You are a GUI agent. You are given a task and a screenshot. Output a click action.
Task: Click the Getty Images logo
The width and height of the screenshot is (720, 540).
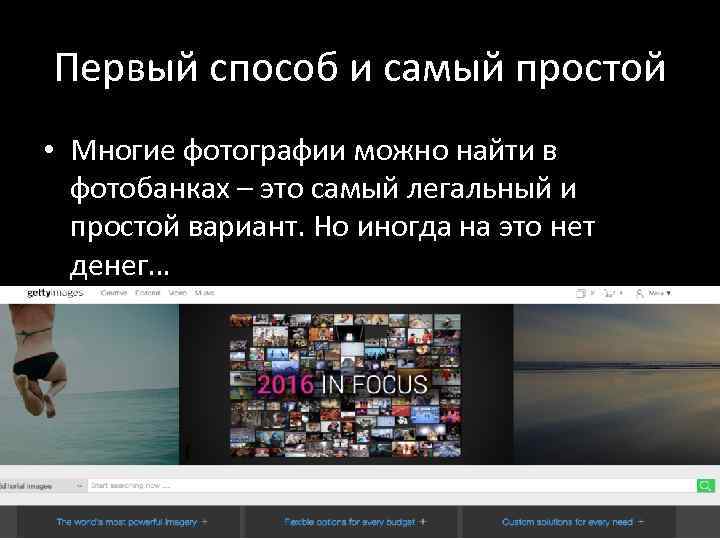[x=55, y=292]
